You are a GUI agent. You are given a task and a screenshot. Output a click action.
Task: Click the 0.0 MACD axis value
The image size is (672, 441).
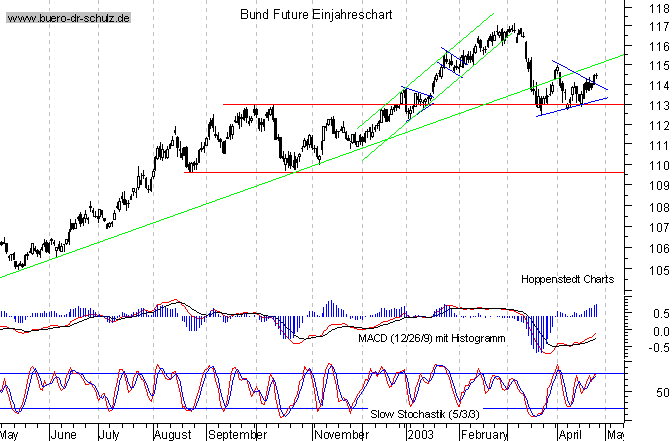pos(661,331)
